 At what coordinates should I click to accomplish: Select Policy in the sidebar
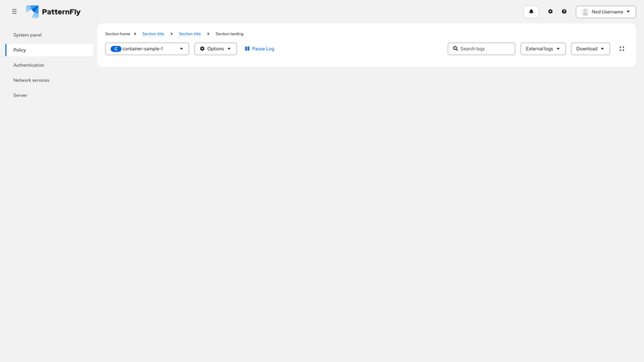coord(49,50)
